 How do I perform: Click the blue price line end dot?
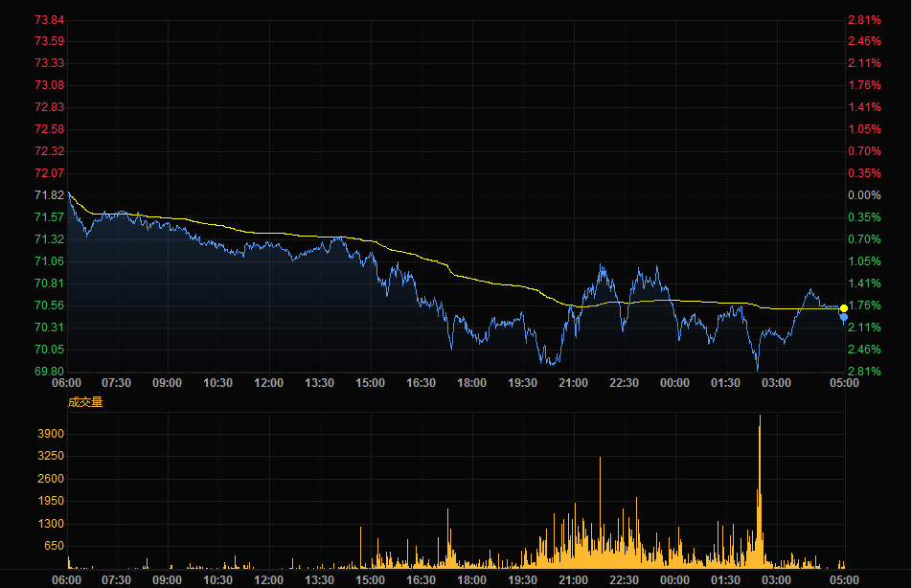click(844, 317)
